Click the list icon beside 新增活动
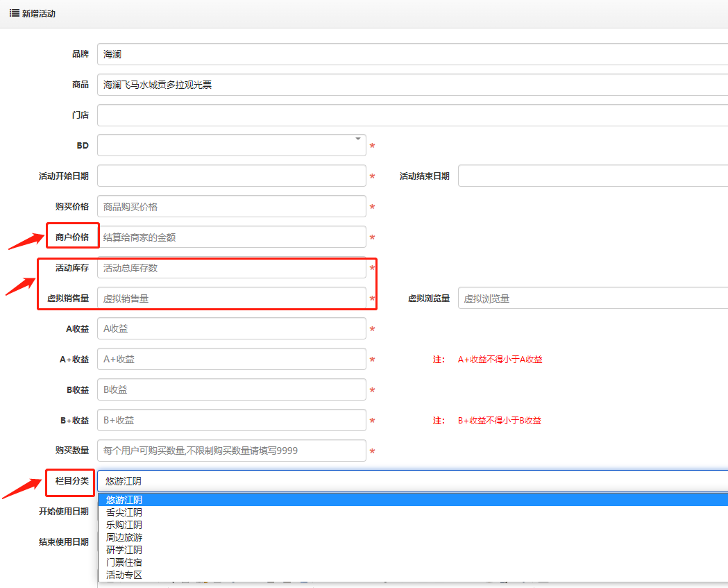The image size is (728, 588). pos(14,13)
